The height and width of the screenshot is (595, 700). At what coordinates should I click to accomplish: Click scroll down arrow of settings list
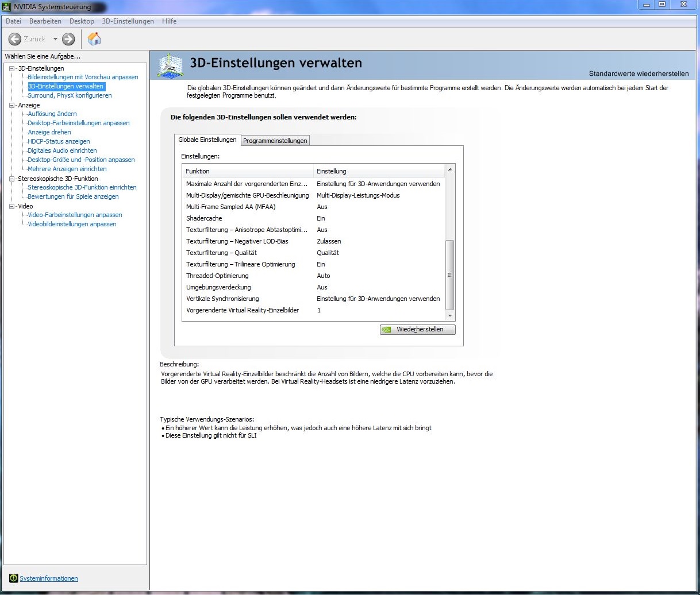pos(450,316)
